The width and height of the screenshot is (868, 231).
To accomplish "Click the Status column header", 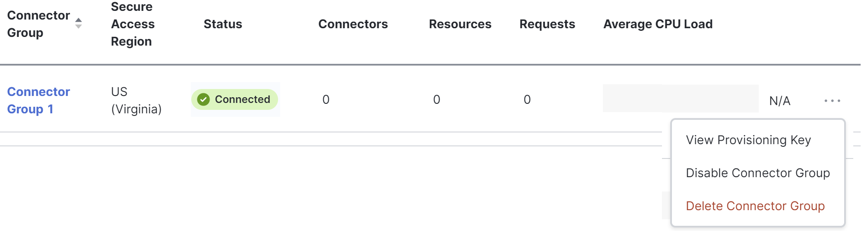I will point(223,24).
